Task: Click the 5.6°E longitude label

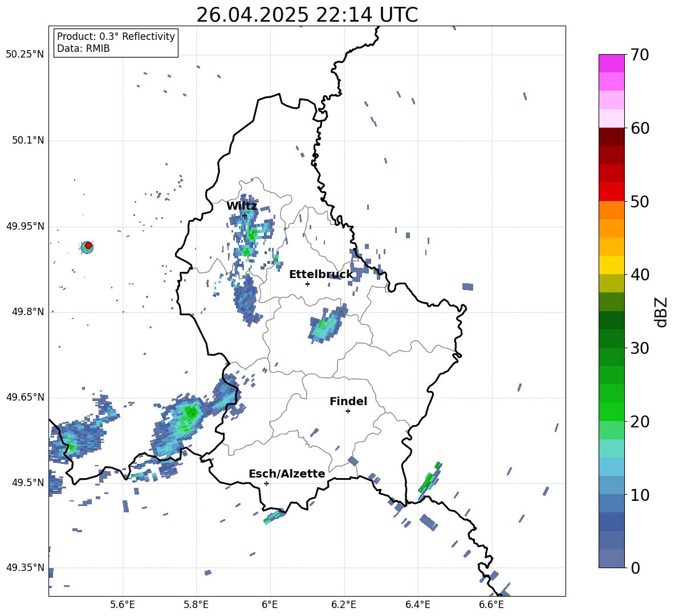Action: coord(123,605)
